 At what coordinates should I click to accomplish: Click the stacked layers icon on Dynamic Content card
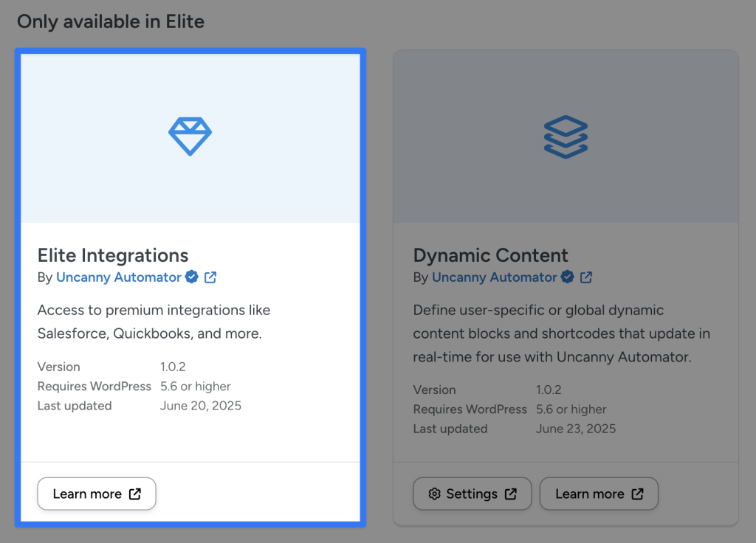(566, 136)
